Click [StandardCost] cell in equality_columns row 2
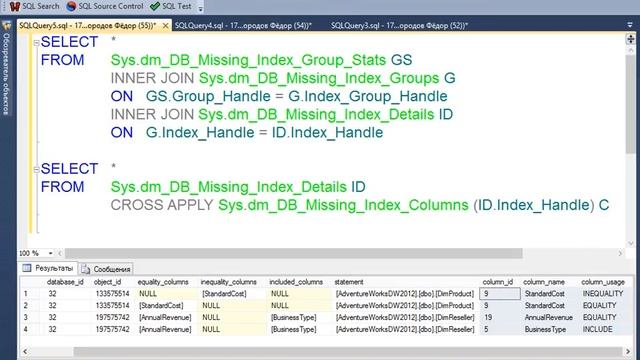This screenshot has height=360, width=640. [x=167, y=305]
